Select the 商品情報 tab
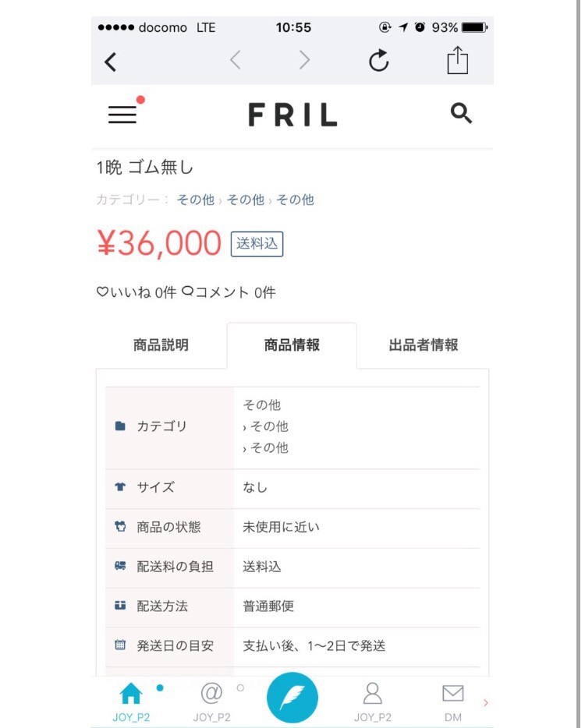The width and height of the screenshot is (585, 728). click(x=292, y=345)
